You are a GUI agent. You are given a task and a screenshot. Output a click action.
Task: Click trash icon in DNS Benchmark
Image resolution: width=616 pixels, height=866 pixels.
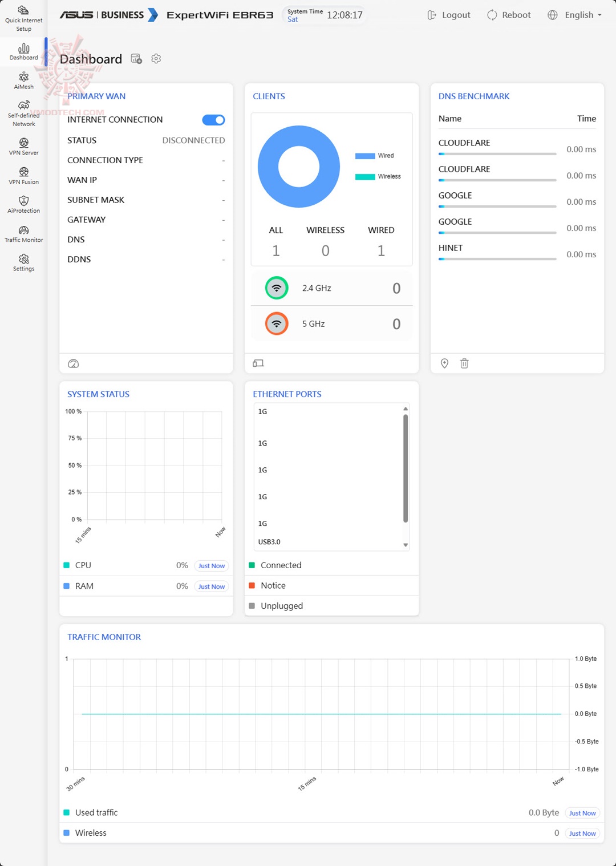coord(464,363)
